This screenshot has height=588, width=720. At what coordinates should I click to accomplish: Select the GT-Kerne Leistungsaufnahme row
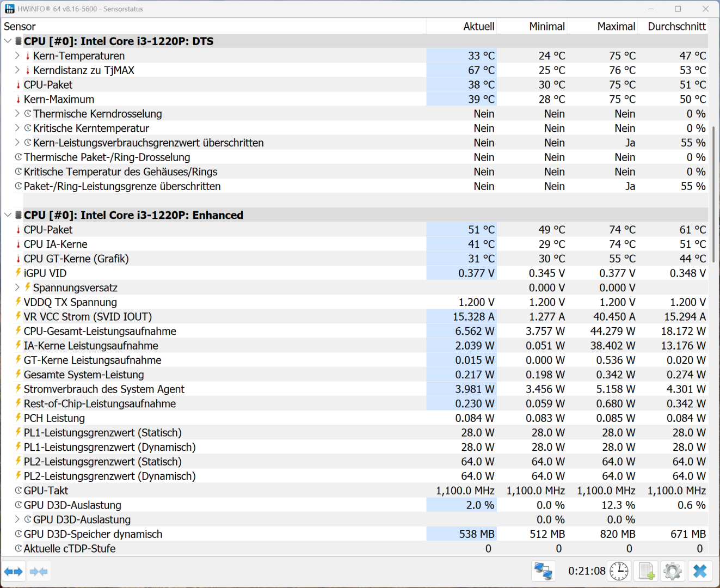click(355, 360)
